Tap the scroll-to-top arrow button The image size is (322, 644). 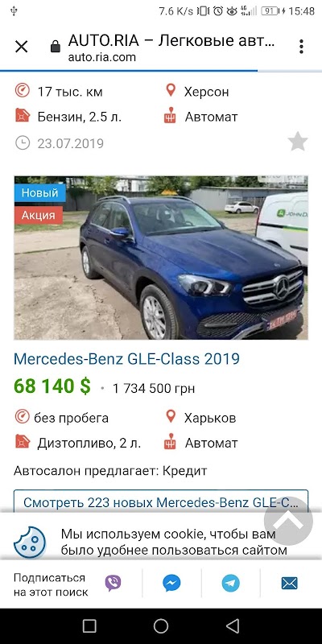pyautogui.click(x=288, y=521)
